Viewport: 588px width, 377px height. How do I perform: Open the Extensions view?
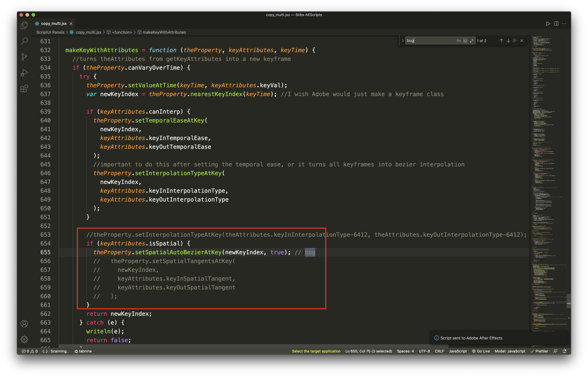pos(24,89)
